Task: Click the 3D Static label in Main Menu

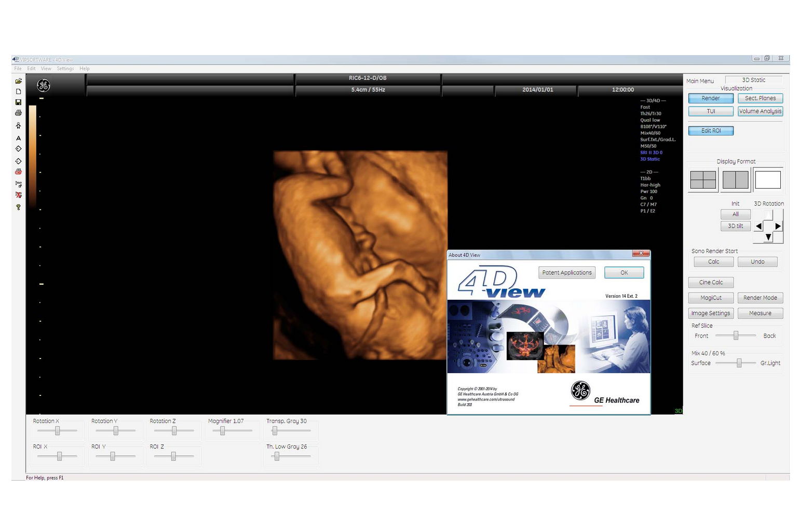Action: pyautogui.click(x=753, y=80)
